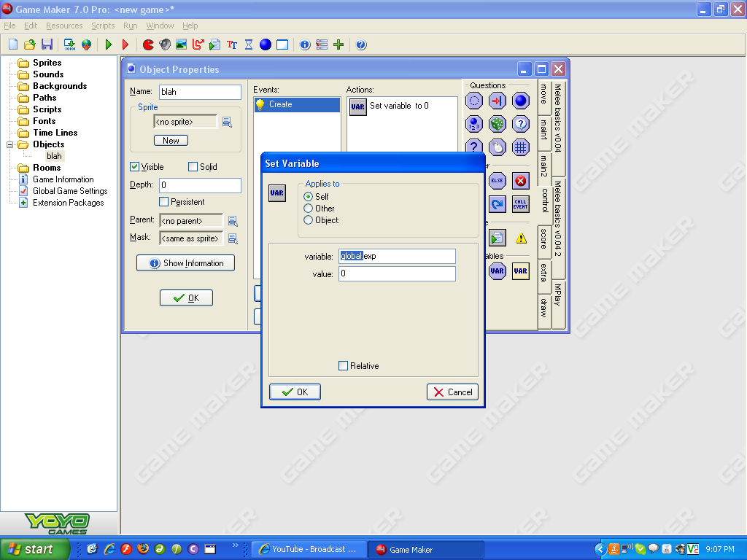Open the Parent object selection menu

coord(233,220)
